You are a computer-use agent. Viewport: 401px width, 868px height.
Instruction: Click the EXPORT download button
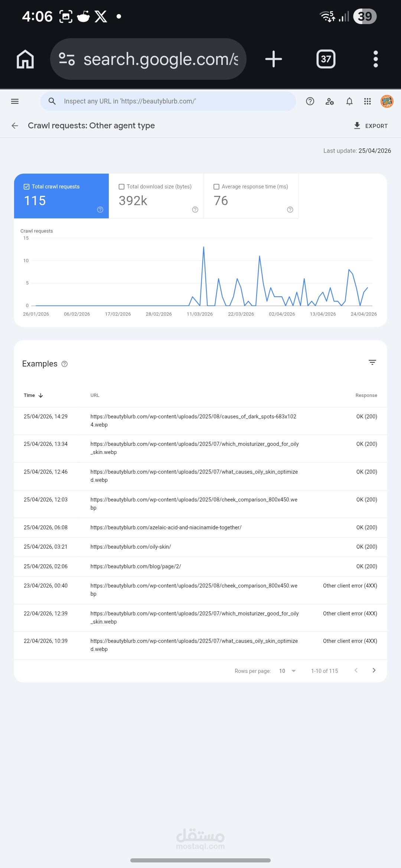point(371,126)
